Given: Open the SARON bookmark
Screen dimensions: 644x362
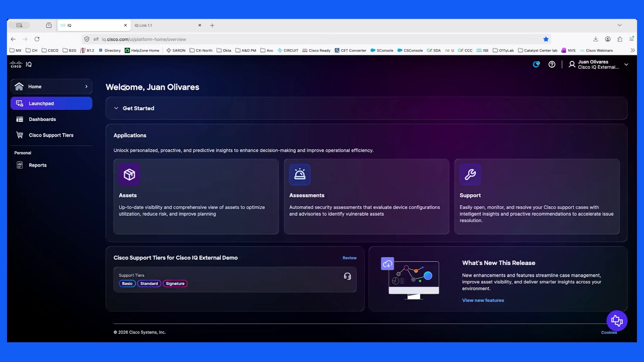Looking at the screenshot, I should tap(176, 51).
